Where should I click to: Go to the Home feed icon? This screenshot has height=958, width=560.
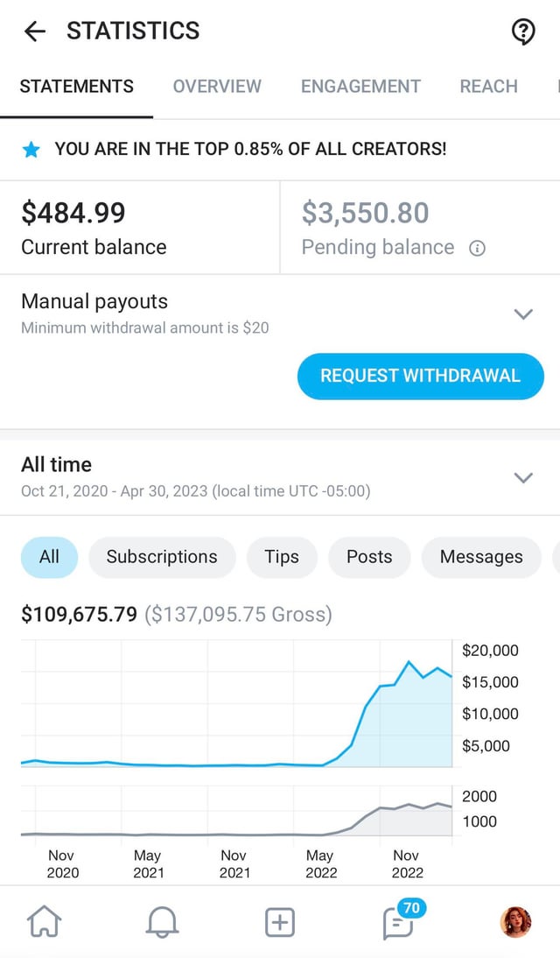tap(45, 921)
